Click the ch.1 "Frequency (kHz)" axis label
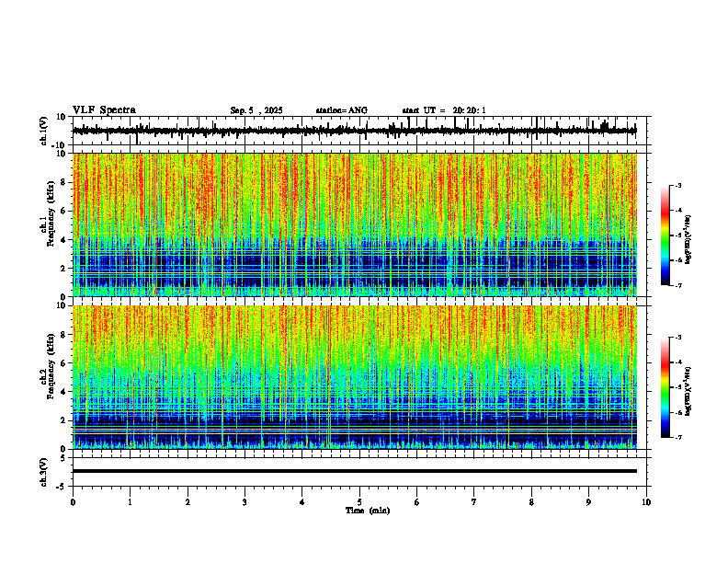 click(x=51, y=213)
